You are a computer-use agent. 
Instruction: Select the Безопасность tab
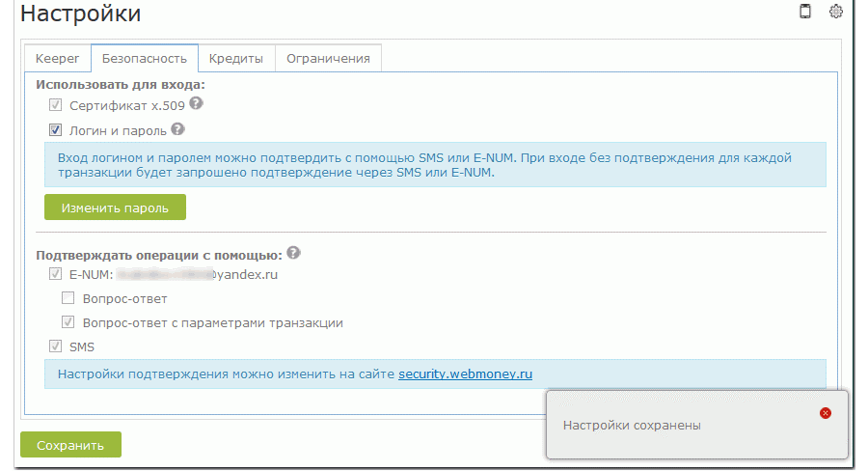[x=144, y=58]
